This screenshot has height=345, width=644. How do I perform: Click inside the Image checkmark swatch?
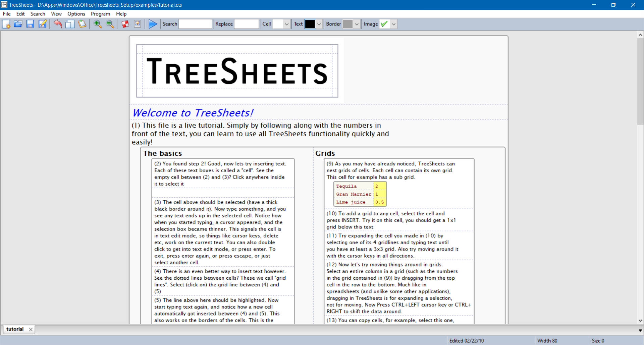384,24
